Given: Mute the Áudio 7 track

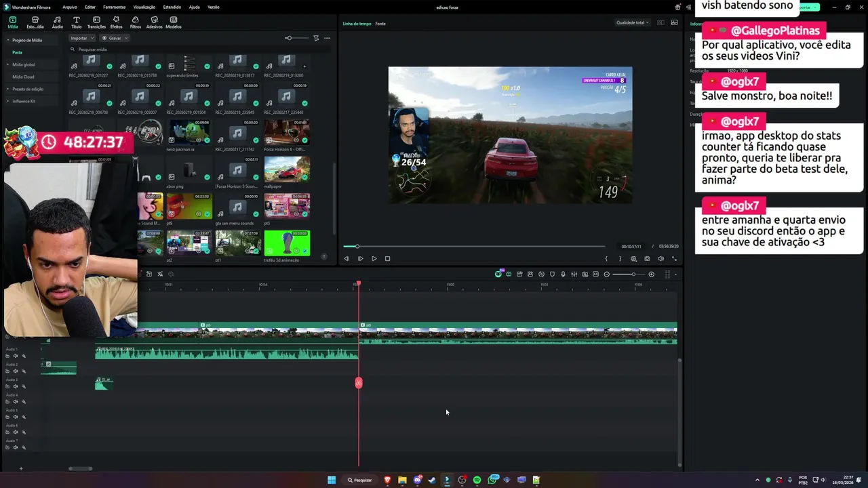Looking at the screenshot, I should [16, 447].
